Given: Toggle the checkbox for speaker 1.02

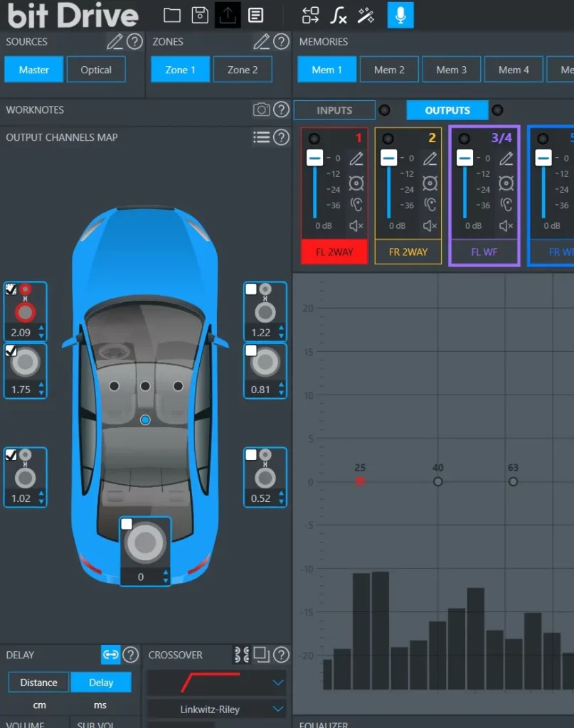Looking at the screenshot, I should coord(11,455).
